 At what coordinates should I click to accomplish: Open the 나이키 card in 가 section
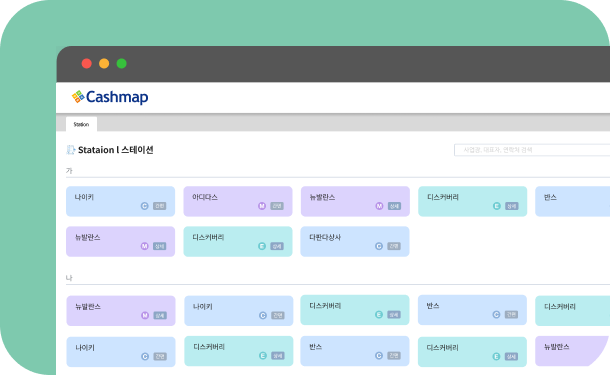(x=121, y=201)
